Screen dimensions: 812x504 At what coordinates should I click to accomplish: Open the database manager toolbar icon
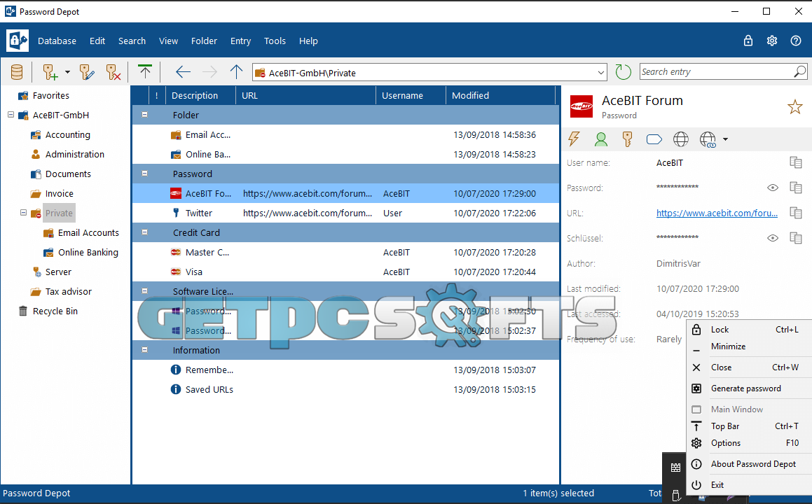tap(17, 72)
